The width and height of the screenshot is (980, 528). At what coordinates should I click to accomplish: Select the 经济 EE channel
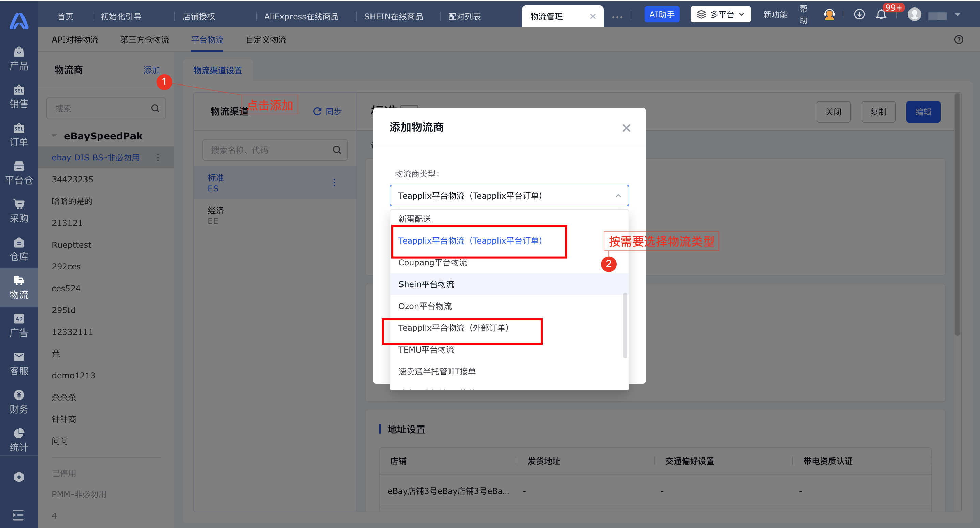pos(275,216)
